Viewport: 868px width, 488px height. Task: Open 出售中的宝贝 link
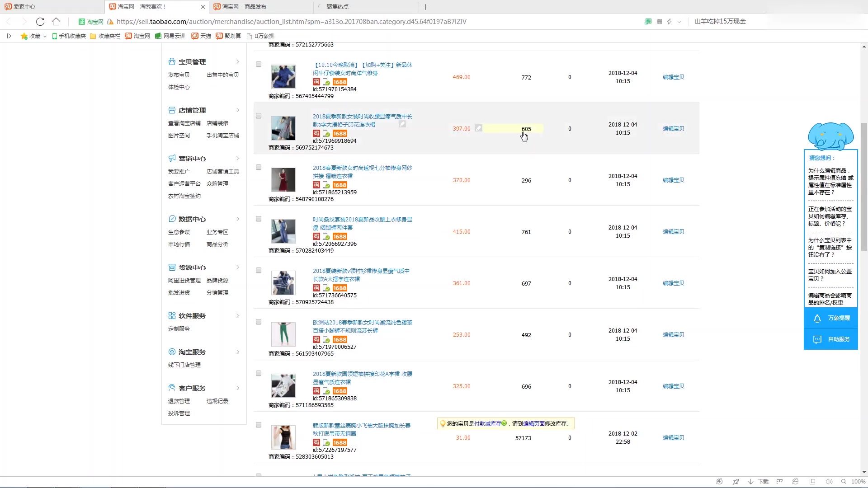point(223,75)
